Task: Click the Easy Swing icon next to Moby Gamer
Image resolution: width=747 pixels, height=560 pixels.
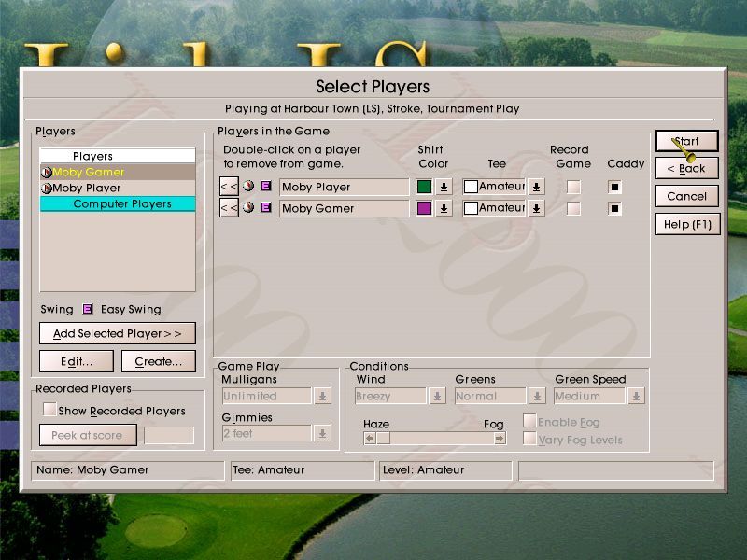Action: coord(265,208)
